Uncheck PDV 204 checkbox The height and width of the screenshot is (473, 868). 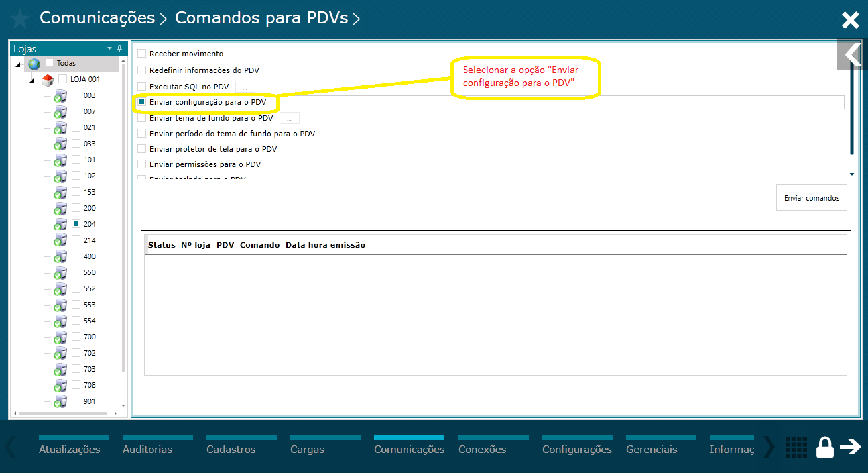[76, 224]
